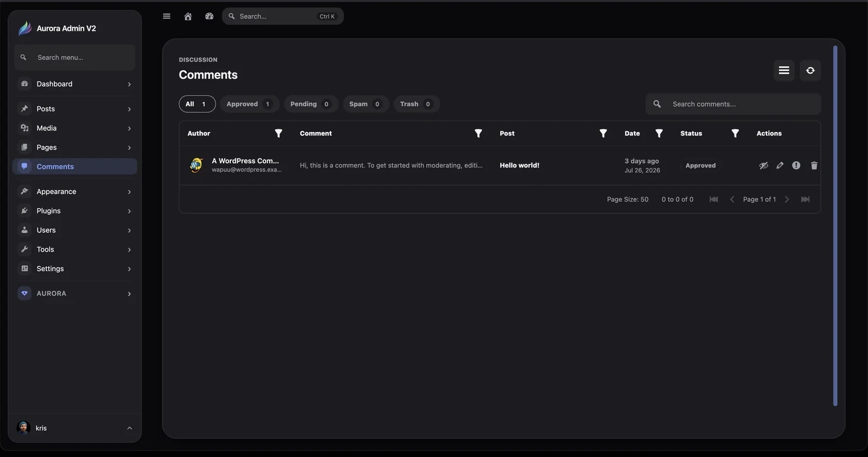Expand the Pages menu chevron
Screen dimensions: 868x457
pos(129,147)
